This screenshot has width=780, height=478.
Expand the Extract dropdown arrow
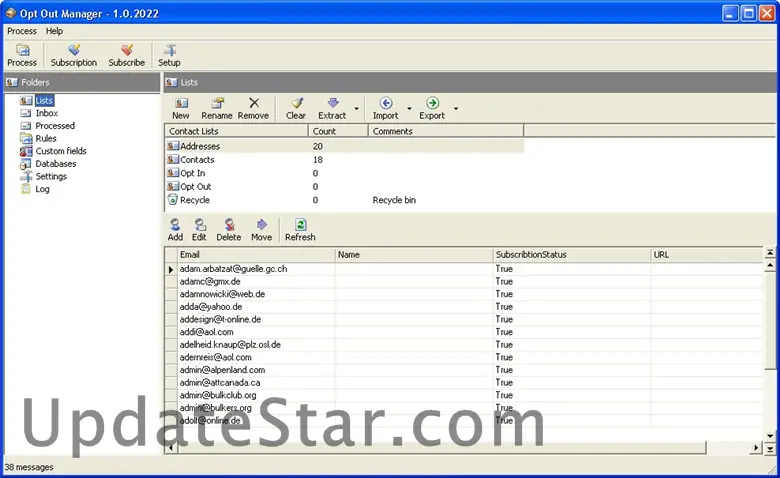(x=356, y=108)
